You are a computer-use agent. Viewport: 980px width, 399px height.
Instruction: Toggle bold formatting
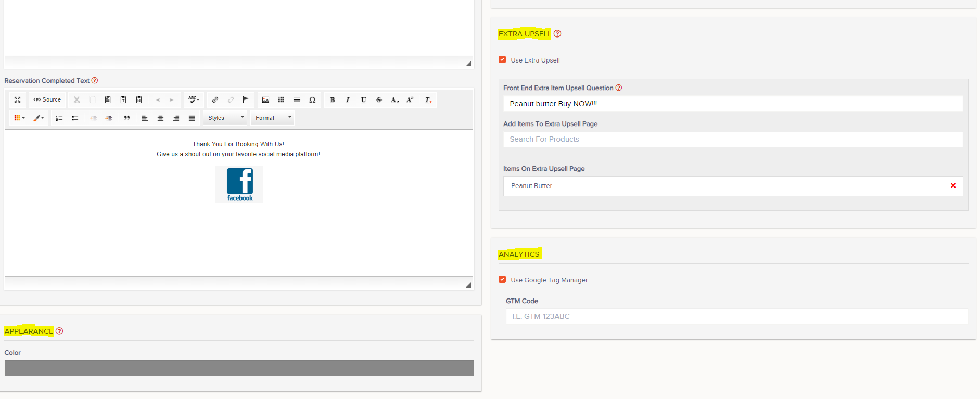332,100
